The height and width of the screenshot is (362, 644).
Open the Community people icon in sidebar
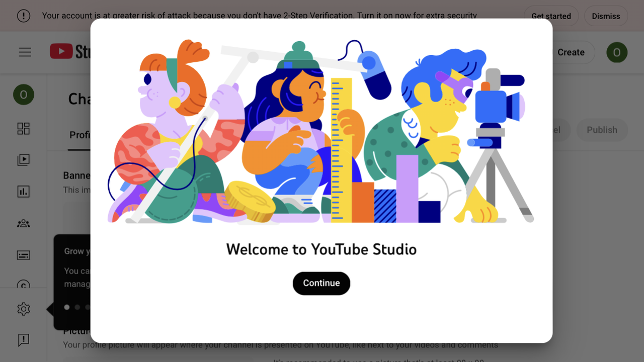click(x=24, y=224)
